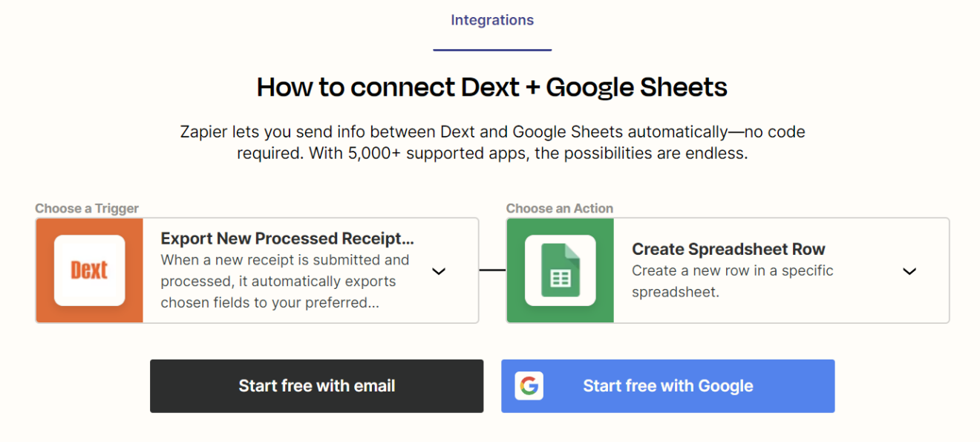Switch to the Integrations tab
The image size is (980, 442).
(x=491, y=20)
